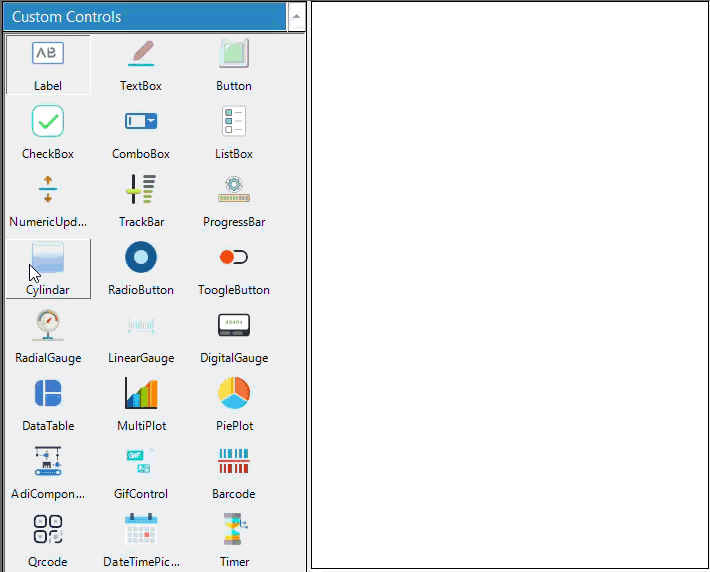The image size is (710, 572).
Task: Pick the TrackBar control
Action: (141, 201)
